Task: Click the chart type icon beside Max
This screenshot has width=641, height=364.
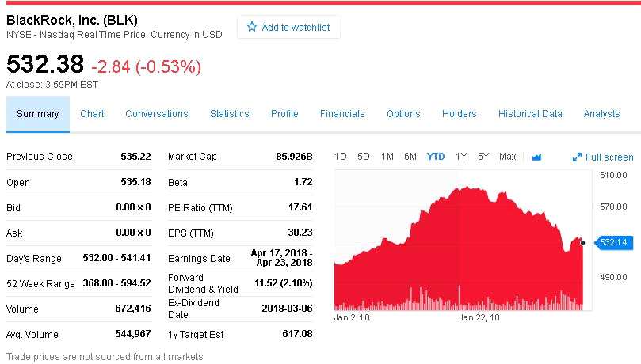Action: coord(536,157)
